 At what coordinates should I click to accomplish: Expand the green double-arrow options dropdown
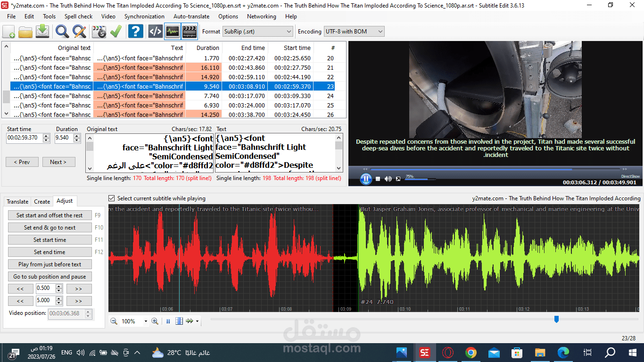click(197, 321)
